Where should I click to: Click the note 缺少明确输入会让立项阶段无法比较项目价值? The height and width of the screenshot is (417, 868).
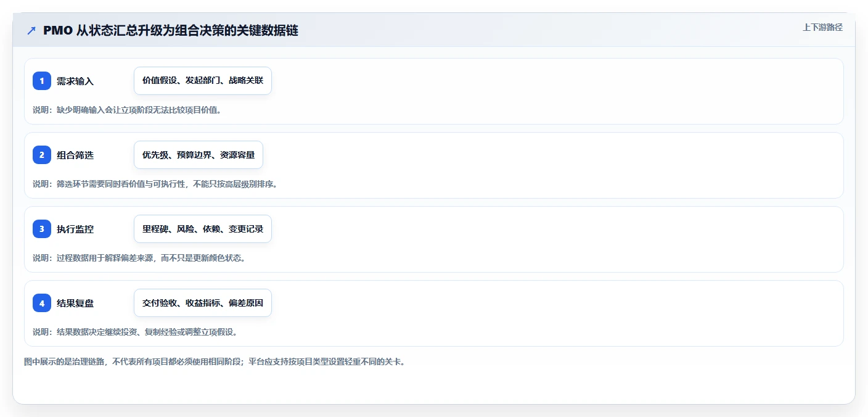pyautogui.click(x=126, y=110)
